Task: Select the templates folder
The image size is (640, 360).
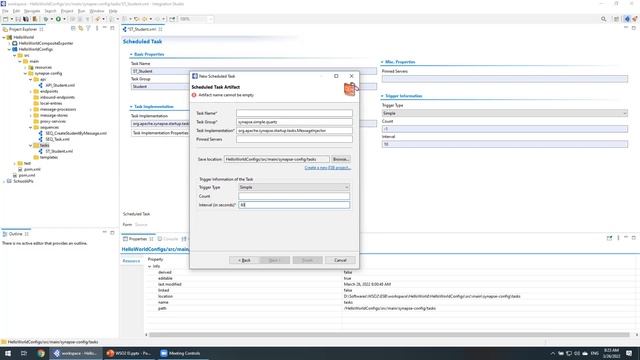Action: pos(49,157)
